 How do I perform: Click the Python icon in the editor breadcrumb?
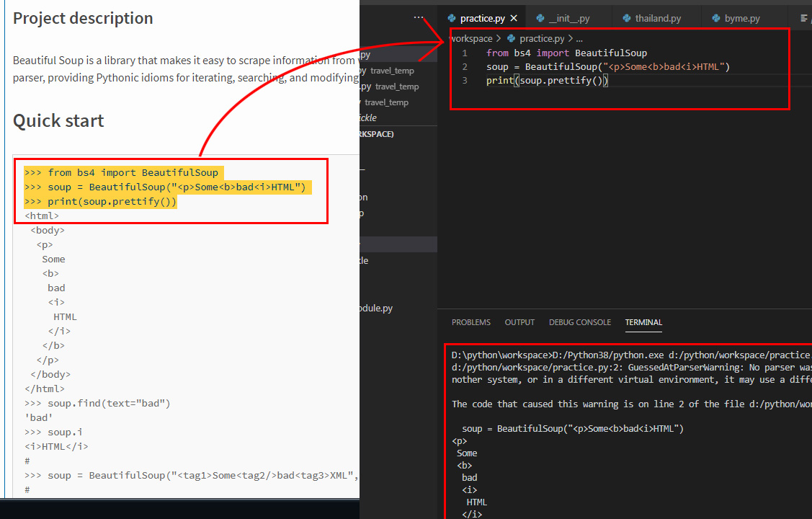[511, 38]
